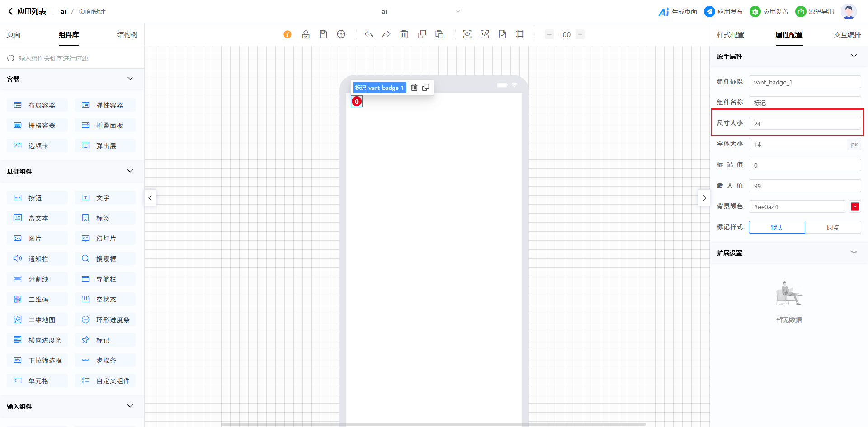Open the source code view icon
The height and width of the screenshot is (427, 868).
[x=485, y=34]
